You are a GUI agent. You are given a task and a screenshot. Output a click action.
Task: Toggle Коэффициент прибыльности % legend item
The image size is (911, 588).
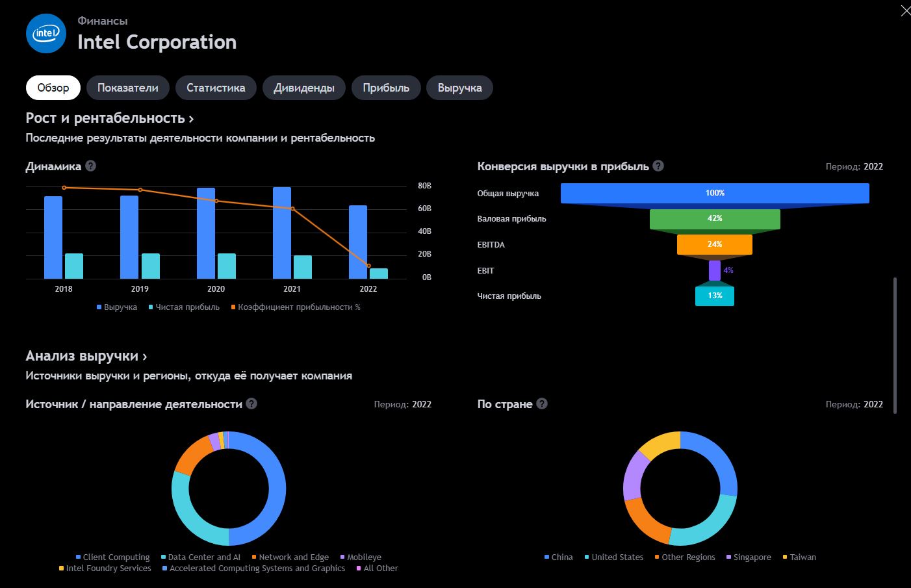click(x=296, y=307)
